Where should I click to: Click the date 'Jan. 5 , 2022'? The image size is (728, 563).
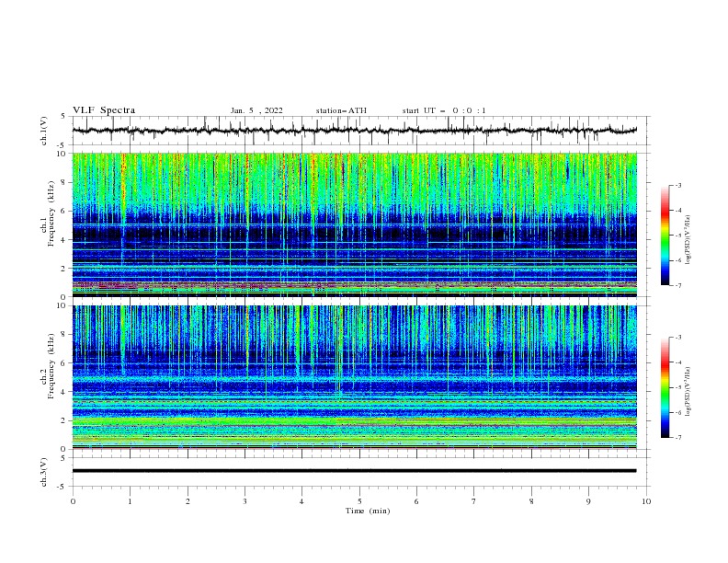point(256,110)
